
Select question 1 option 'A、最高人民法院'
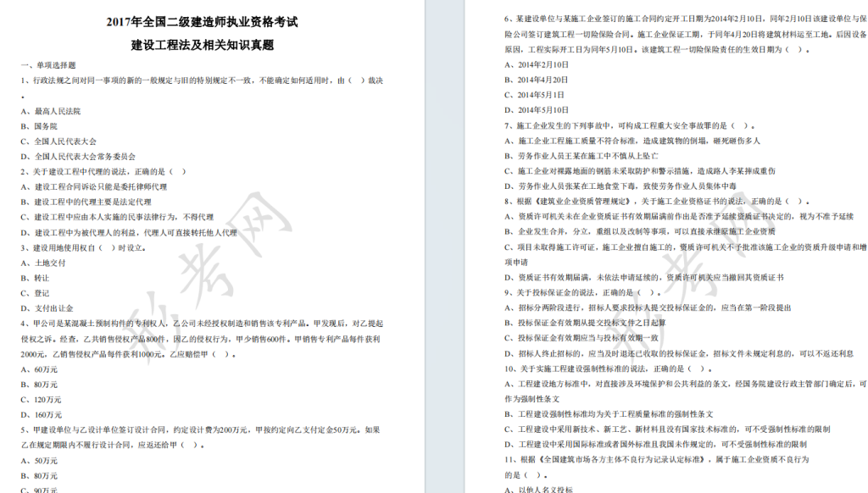tap(50, 111)
